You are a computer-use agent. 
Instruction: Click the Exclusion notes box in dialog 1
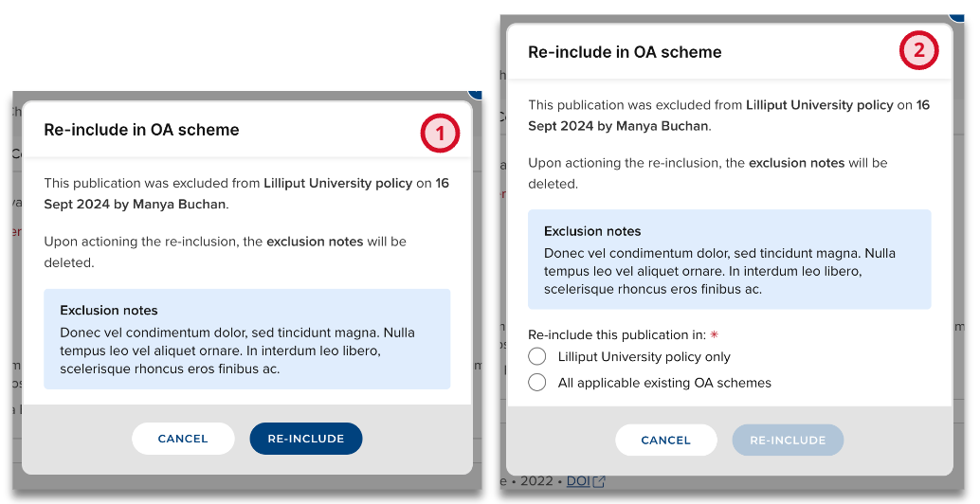(246, 339)
